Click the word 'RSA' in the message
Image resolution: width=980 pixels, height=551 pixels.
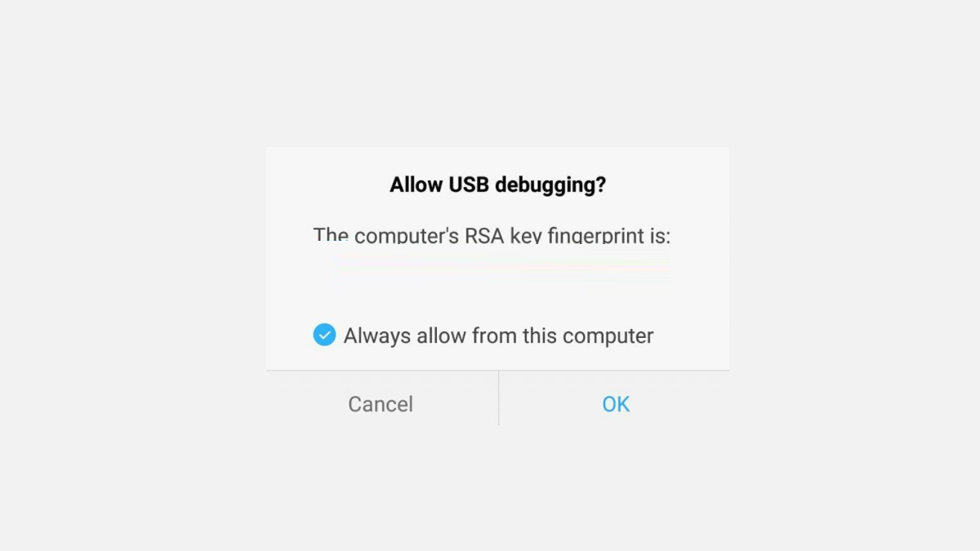484,235
